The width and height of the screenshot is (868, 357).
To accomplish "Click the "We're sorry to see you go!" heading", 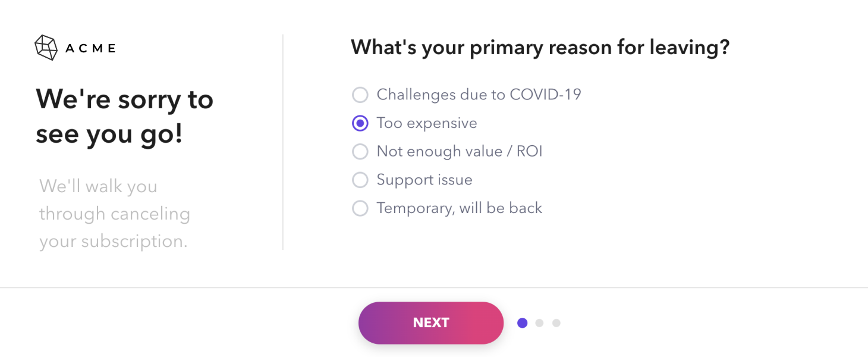I will coord(124,117).
